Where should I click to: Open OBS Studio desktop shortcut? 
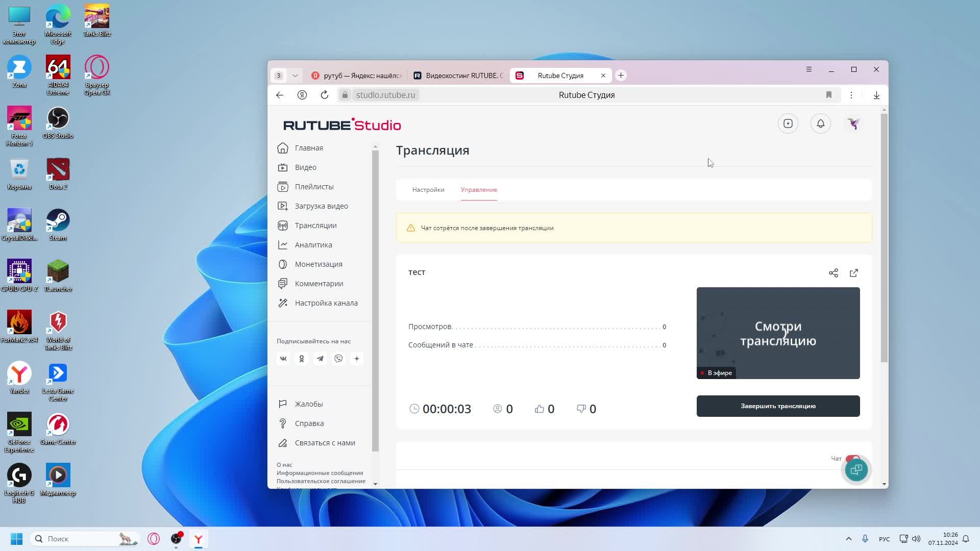(x=58, y=123)
